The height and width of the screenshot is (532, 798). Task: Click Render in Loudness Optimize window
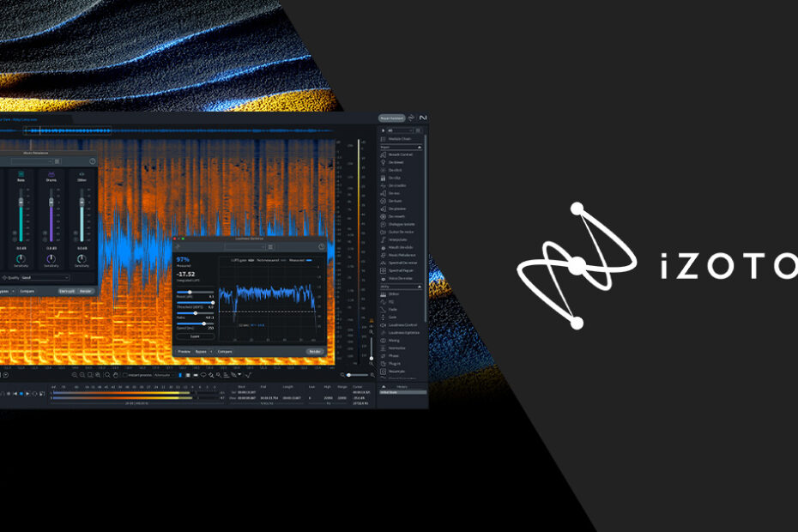[315, 352]
